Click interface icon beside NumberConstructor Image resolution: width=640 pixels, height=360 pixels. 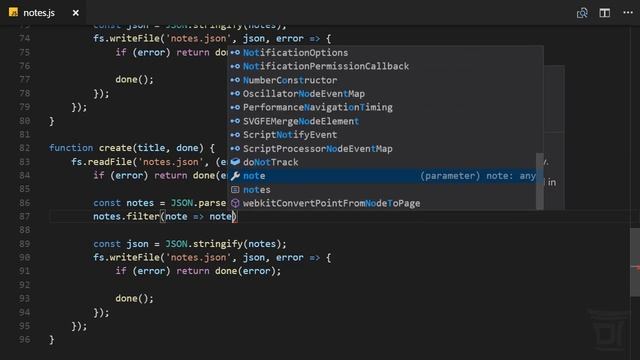click(x=235, y=80)
